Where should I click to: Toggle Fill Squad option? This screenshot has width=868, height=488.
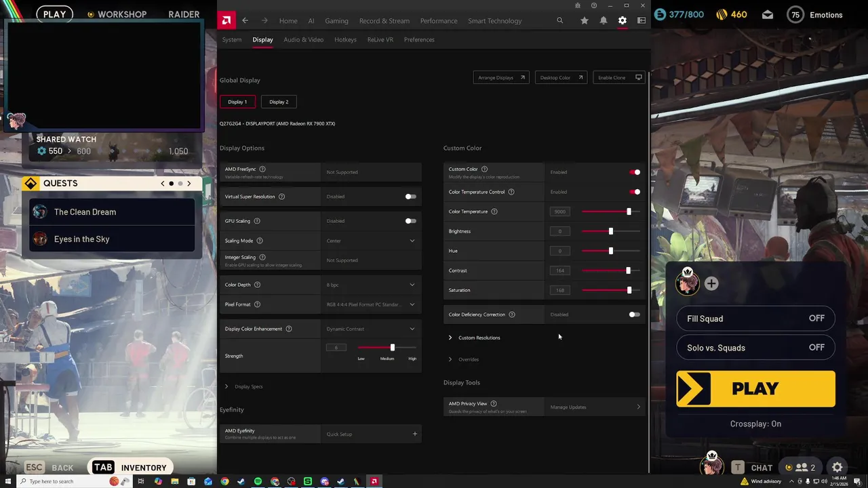click(x=755, y=319)
